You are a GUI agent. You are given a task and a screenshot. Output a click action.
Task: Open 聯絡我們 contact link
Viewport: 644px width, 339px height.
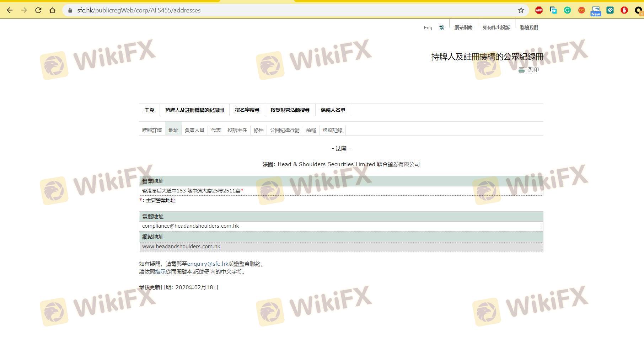click(529, 27)
